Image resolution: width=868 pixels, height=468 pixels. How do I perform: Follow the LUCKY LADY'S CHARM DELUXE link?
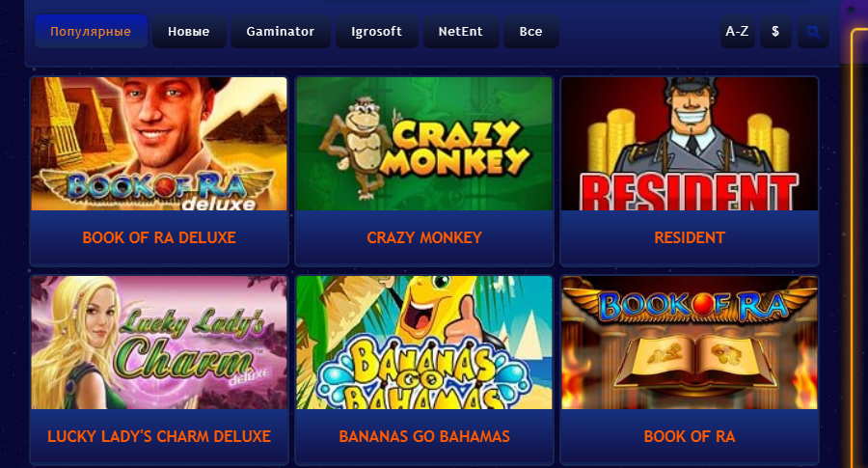pyautogui.click(x=159, y=436)
